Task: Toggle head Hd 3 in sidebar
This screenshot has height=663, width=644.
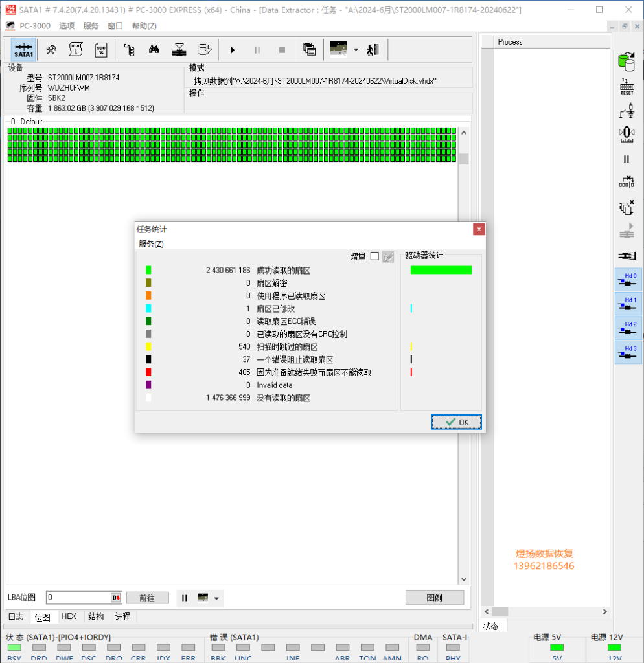Action: (x=628, y=352)
